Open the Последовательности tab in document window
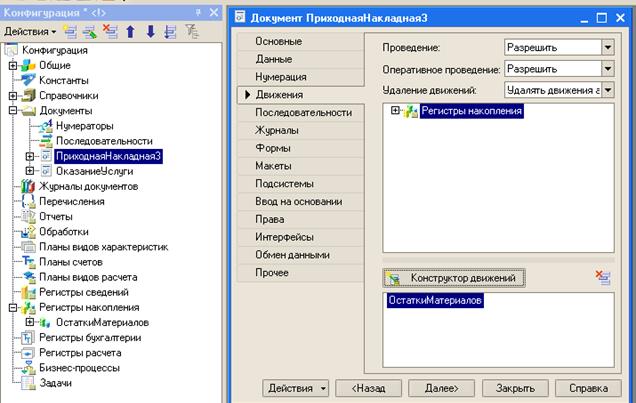This screenshot has height=403, width=636. point(301,113)
